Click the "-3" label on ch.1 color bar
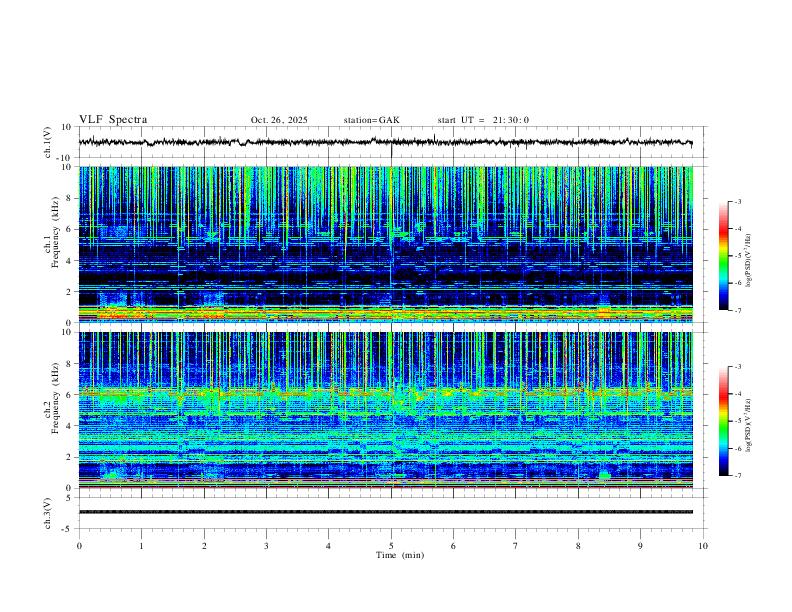The image size is (792, 612). [x=738, y=201]
